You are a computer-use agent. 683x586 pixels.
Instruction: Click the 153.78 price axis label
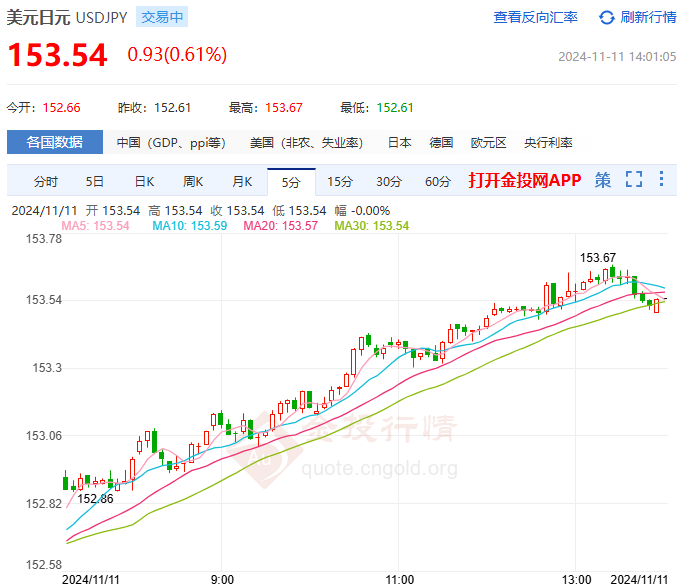tap(44, 239)
